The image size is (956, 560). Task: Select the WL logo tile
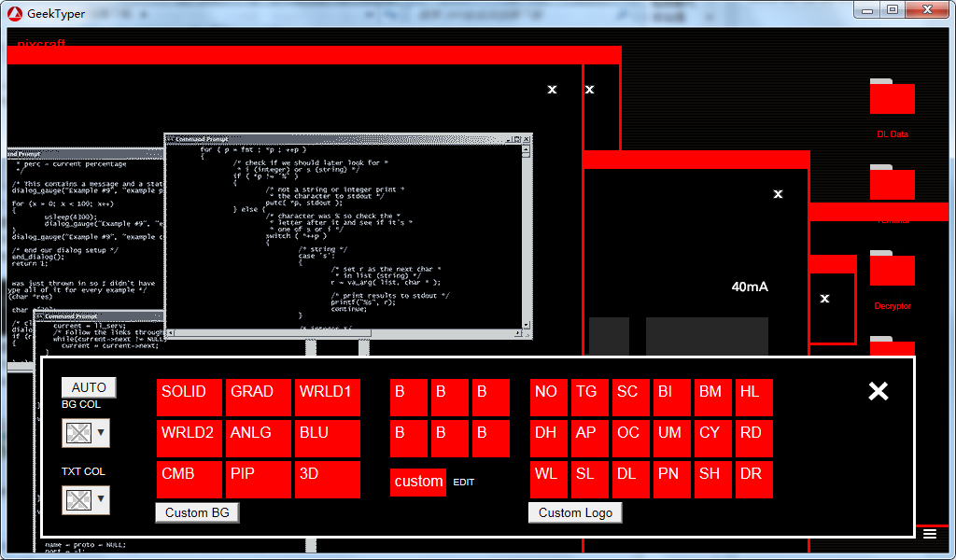548,479
